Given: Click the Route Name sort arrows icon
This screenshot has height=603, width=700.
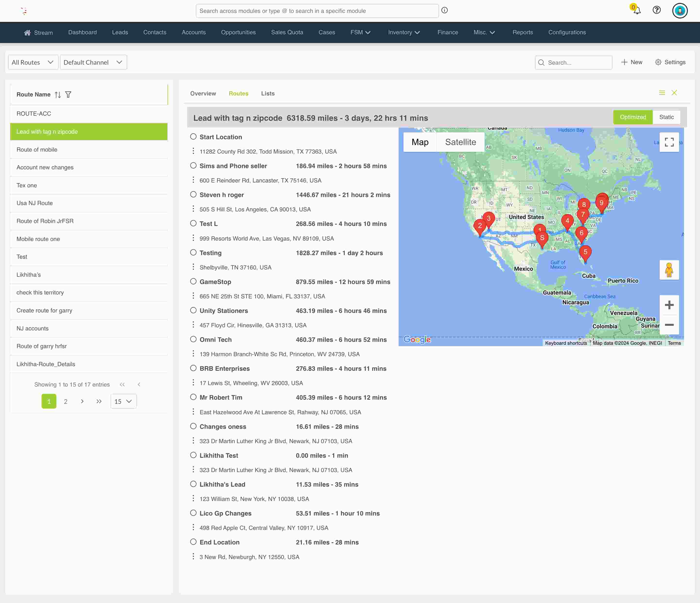Looking at the screenshot, I should click(x=58, y=95).
